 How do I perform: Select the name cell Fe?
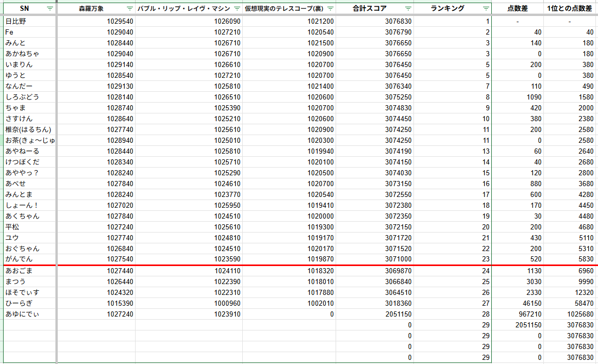[30, 32]
